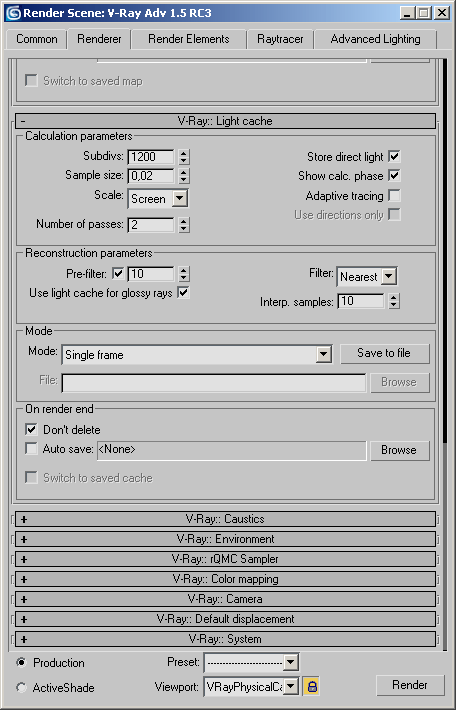Toggle the Store direct light checkbox
This screenshot has width=456, height=710.
[394, 157]
